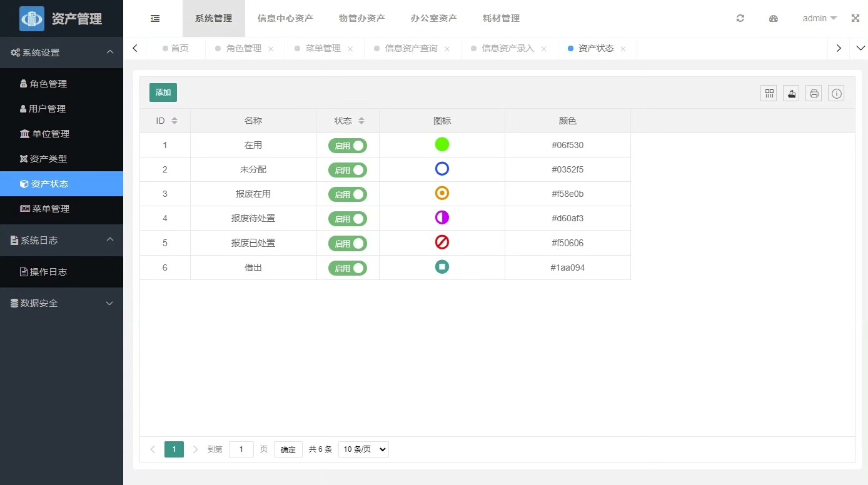Click the dashboard theme icon beside admin
The image size is (868, 485).
[774, 19]
